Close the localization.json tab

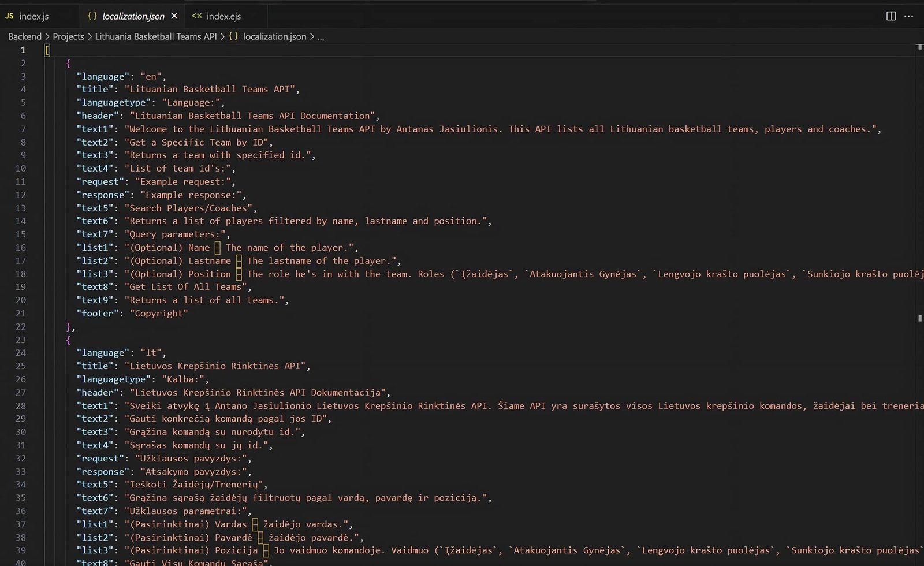pos(174,16)
